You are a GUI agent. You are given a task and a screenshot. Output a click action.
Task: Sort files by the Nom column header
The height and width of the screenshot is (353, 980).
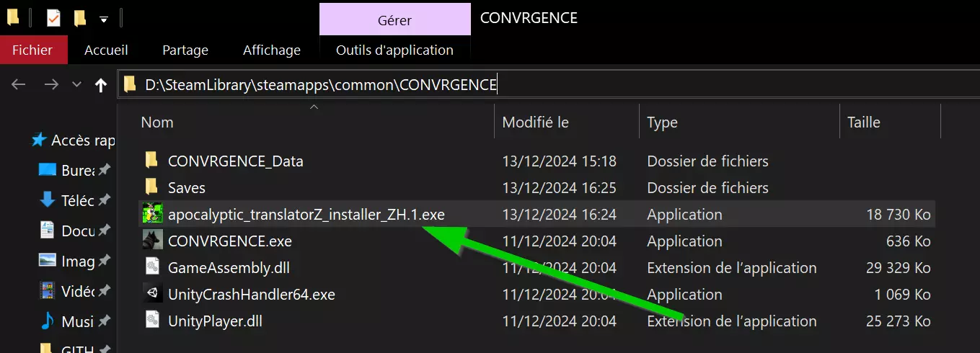[x=157, y=122]
